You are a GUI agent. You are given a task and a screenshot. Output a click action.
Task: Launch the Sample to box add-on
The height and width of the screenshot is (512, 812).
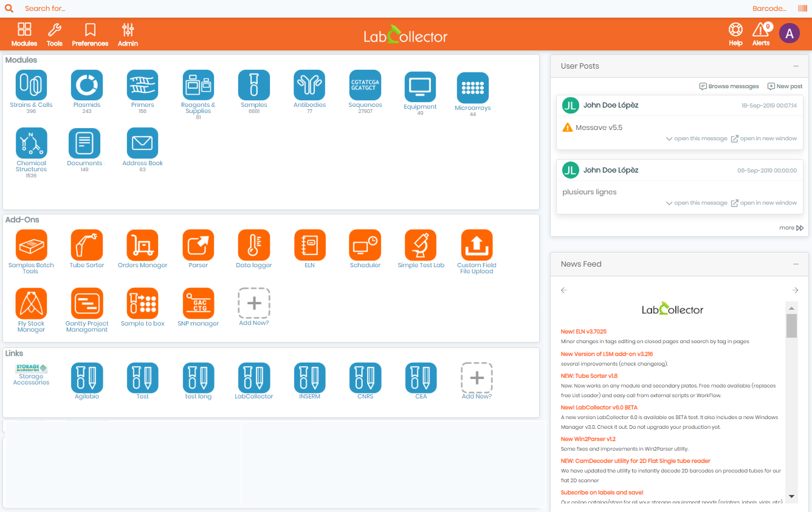142,304
